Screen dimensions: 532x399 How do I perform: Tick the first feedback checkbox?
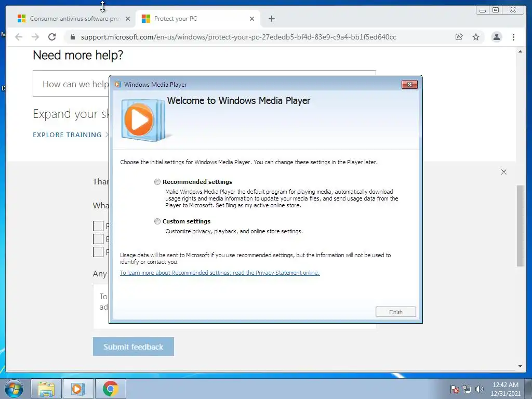tap(98, 226)
